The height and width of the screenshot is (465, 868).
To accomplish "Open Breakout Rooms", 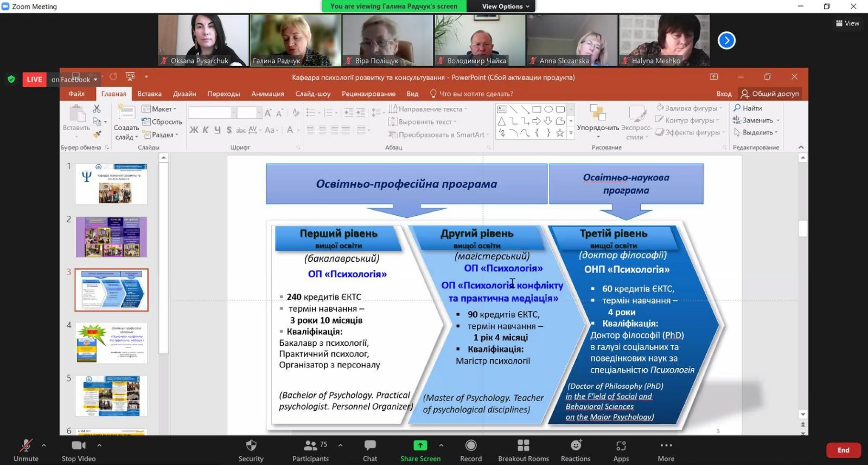I will pyautogui.click(x=523, y=445).
